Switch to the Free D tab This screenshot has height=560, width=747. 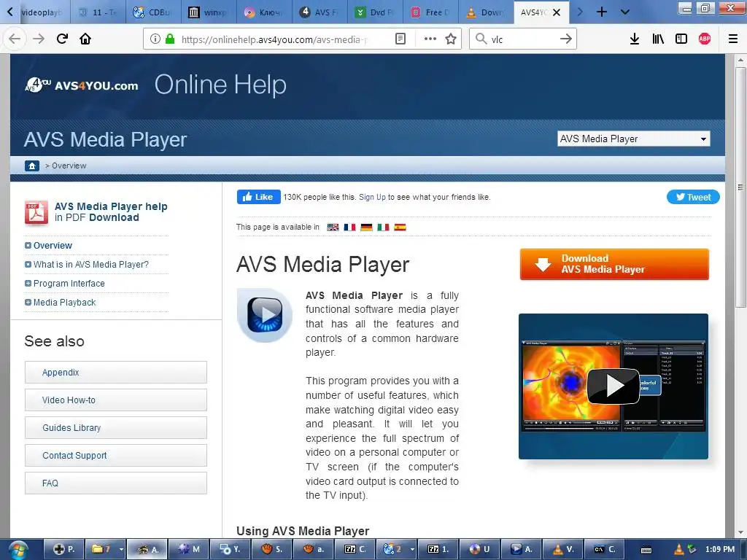point(430,12)
